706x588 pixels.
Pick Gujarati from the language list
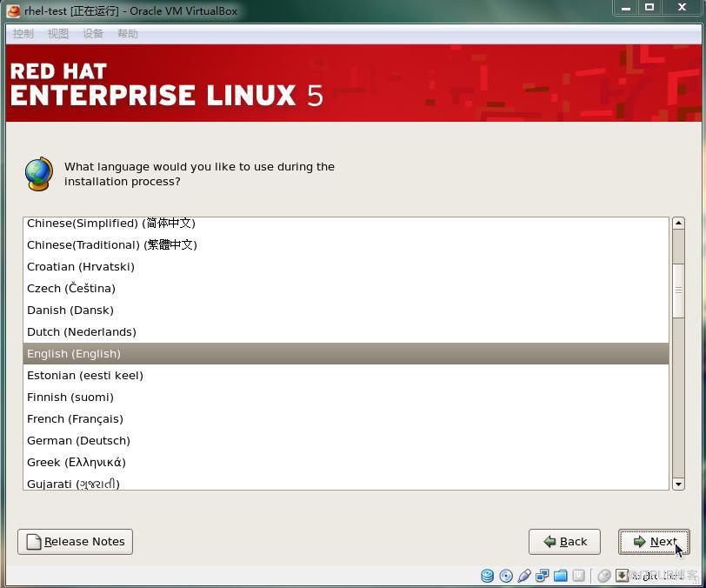pos(346,482)
